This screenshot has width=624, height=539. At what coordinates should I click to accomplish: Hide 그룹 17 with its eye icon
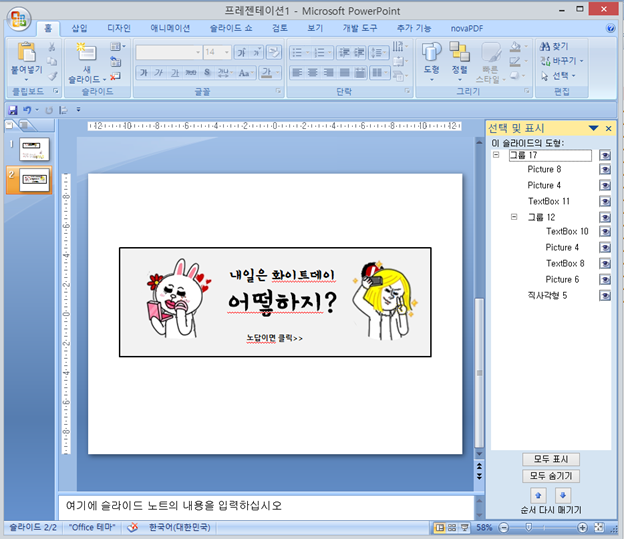pyautogui.click(x=605, y=155)
